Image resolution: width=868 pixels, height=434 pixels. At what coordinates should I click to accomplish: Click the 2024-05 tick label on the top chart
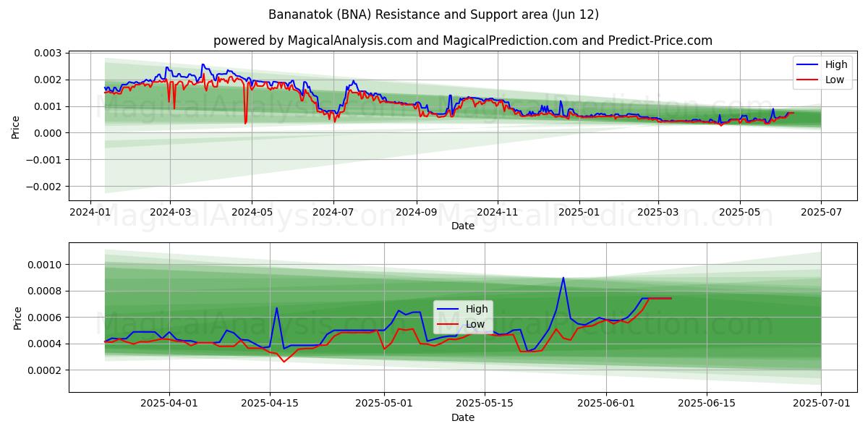252,212
